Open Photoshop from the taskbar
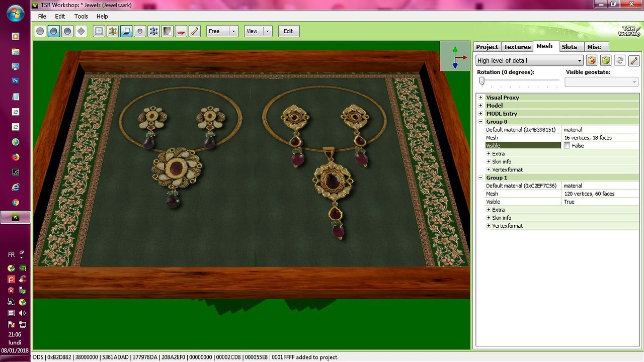The image size is (644, 362). click(16, 81)
